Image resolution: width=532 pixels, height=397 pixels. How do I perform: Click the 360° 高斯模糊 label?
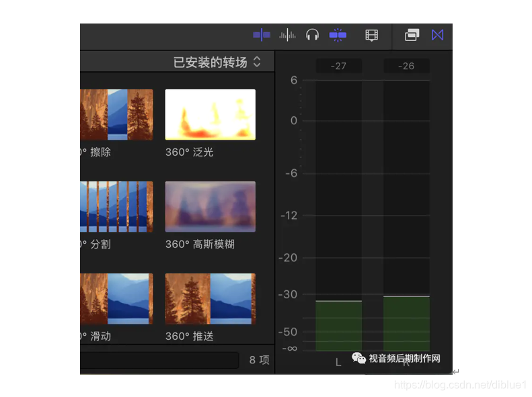point(200,245)
